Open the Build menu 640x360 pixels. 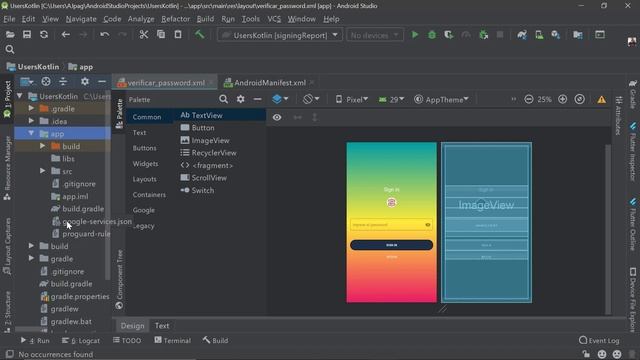coord(205,19)
